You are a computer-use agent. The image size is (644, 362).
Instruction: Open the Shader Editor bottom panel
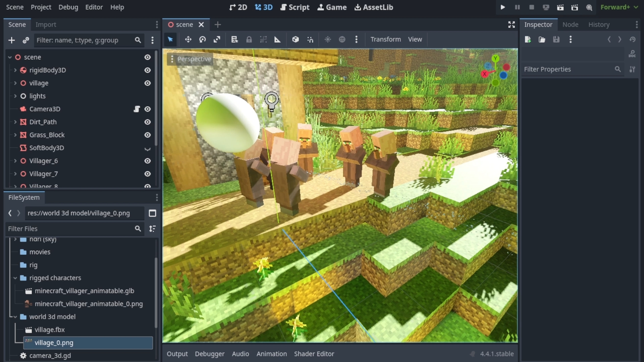click(x=314, y=354)
